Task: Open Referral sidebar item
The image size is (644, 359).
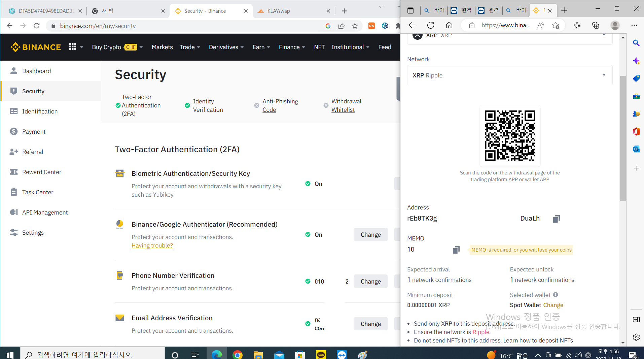Action: [x=50, y=152]
